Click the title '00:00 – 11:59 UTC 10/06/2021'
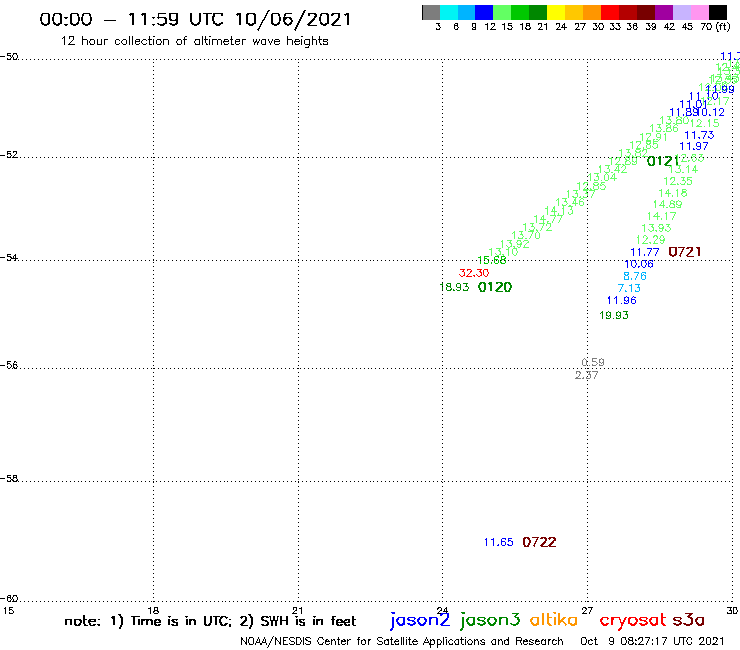Image resolution: width=740 pixels, height=650 pixels. coord(195,19)
